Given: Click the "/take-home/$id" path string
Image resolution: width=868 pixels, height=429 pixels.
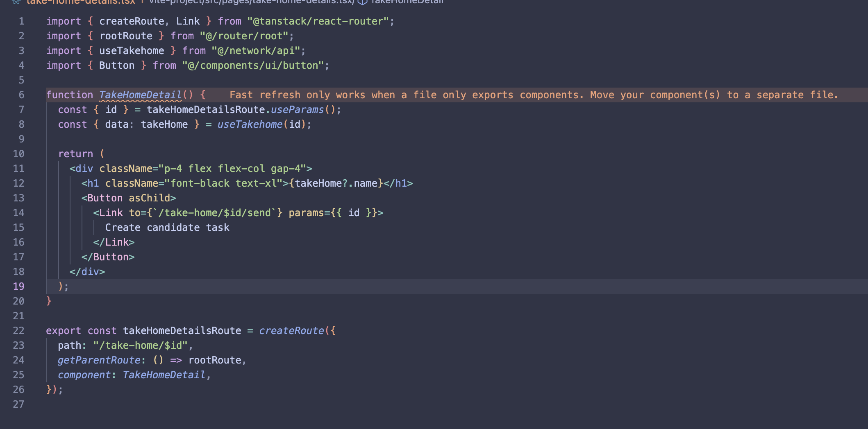Looking at the screenshot, I should tap(141, 345).
